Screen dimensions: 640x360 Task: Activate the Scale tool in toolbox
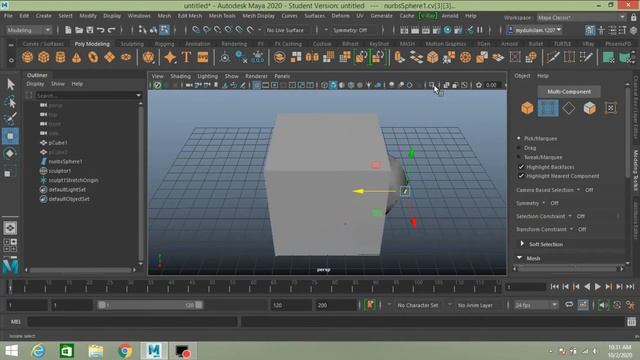click(x=8, y=173)
